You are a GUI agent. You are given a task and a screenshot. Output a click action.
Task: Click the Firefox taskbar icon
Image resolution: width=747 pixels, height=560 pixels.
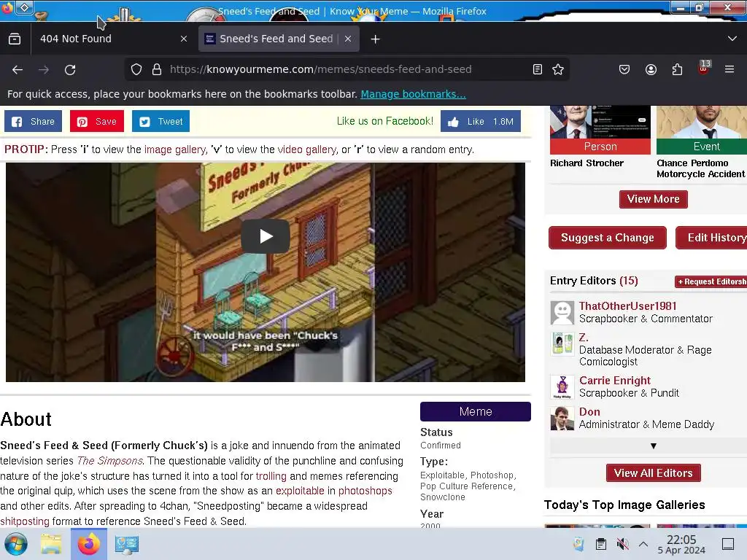point(89,544)
